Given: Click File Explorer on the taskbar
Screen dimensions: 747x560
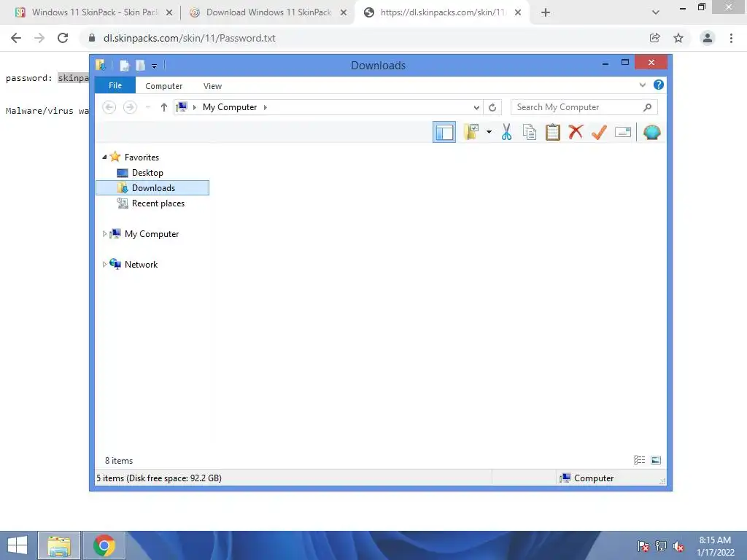Looking at the screenshot, I should (x=59, y=545).
